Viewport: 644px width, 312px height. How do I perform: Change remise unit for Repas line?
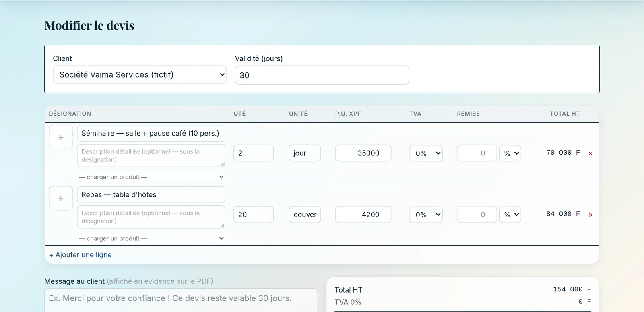(x=510, y=215)
